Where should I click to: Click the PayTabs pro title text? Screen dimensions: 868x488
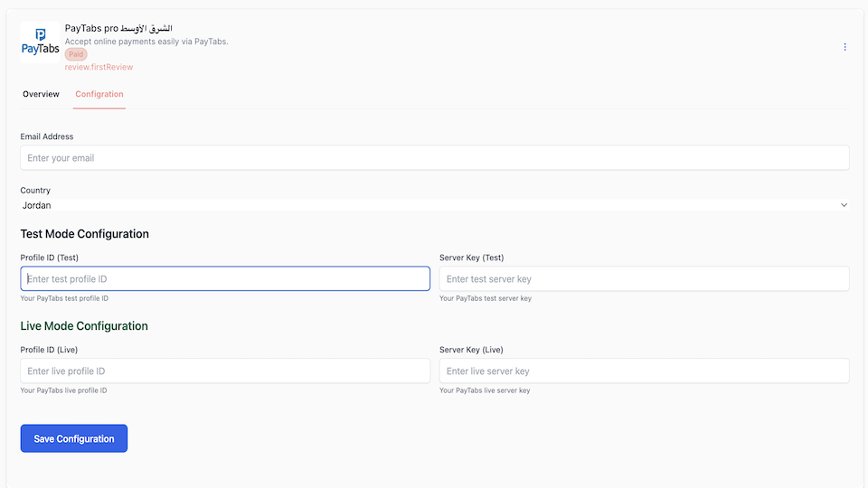coord(118,28)
